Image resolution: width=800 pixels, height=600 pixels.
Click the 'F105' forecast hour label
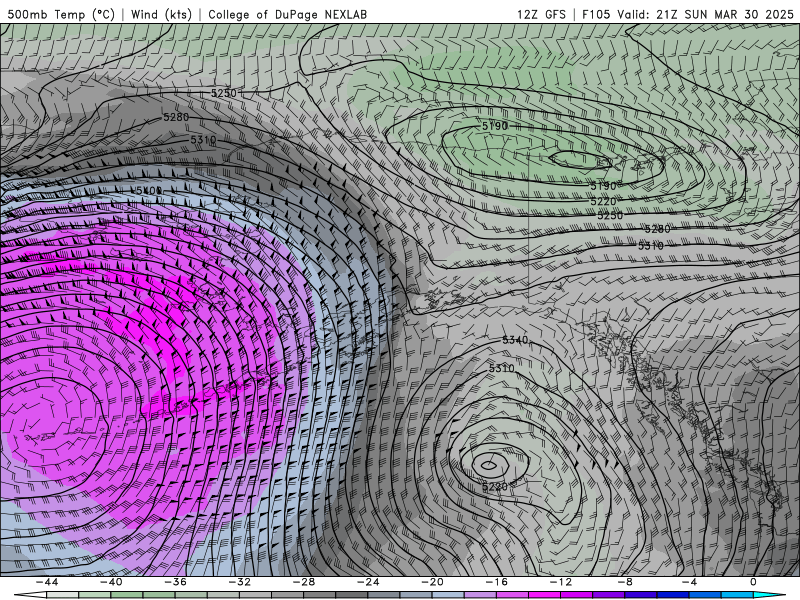click(596, 14)
